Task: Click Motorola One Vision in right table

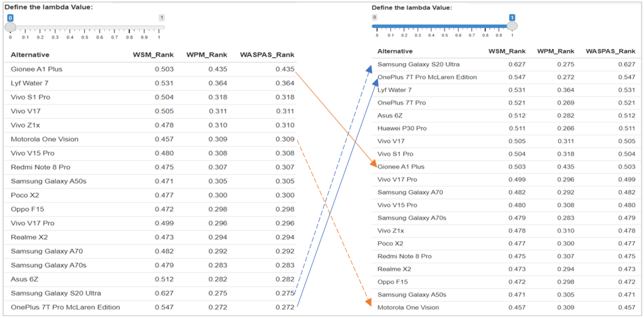Action: click(408, 307)
